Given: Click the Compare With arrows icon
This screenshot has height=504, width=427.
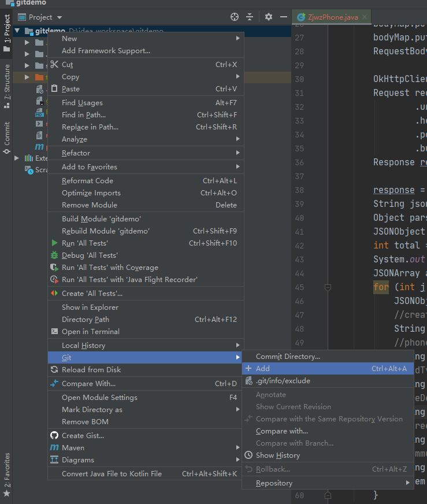Looking at the screenshot, I should click(x=54, y=383).
